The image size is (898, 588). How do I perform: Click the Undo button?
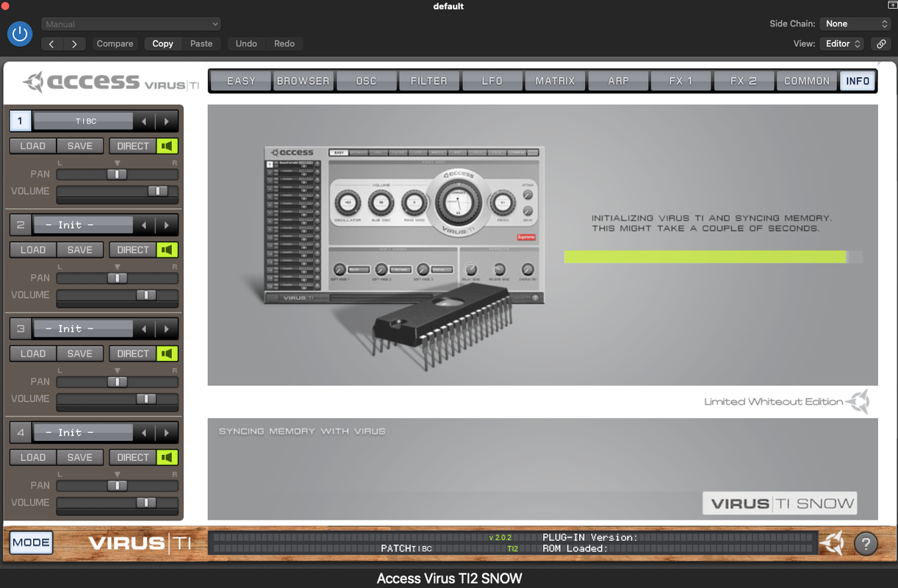pyautogui.click(x=246, y=44)
